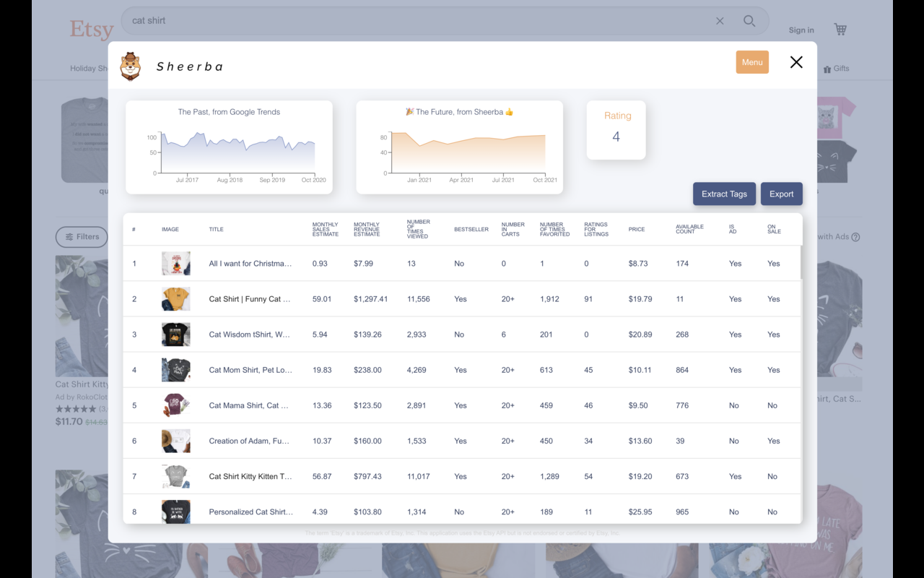
Task: Click the Sheerba future forecast chart
Action: pyautogui.click(x=459, y=147)
